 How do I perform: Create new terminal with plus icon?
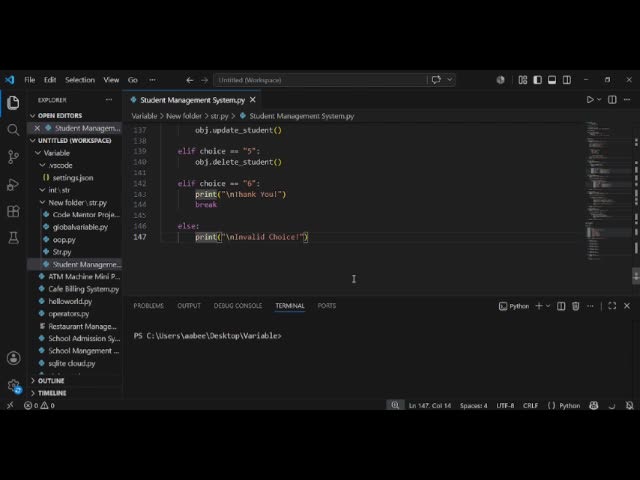[x=539, y=306]
